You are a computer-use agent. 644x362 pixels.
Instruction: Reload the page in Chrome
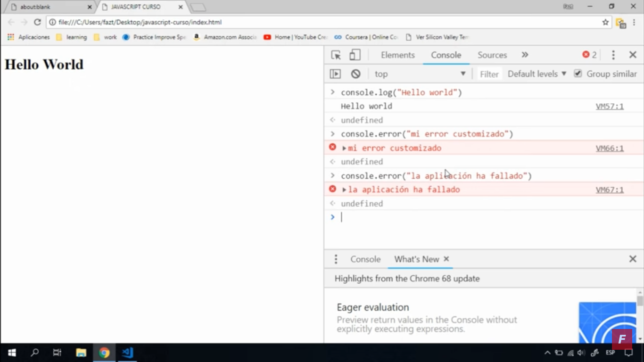tap(37, 22)
